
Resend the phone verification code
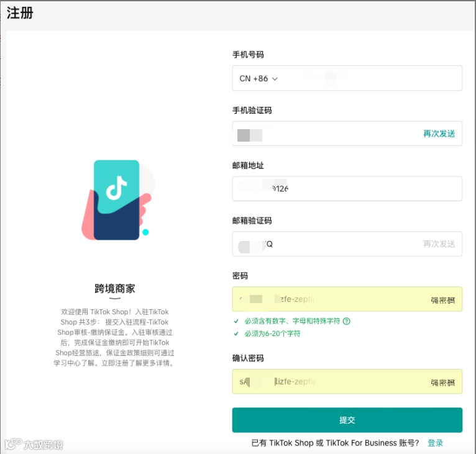[439, 134]
